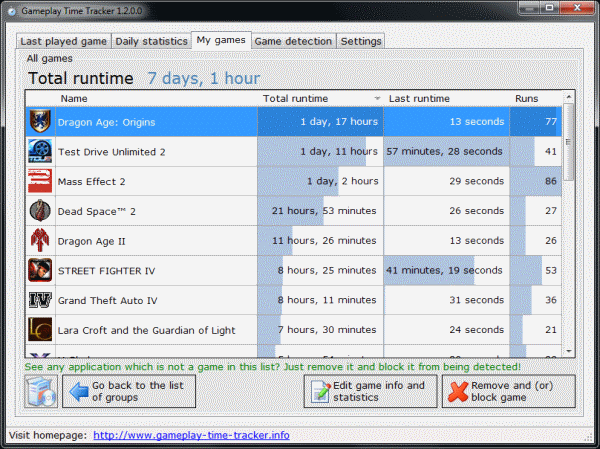Click the Dragon Age II red icon
600x449 pixels.
(40, 240)
